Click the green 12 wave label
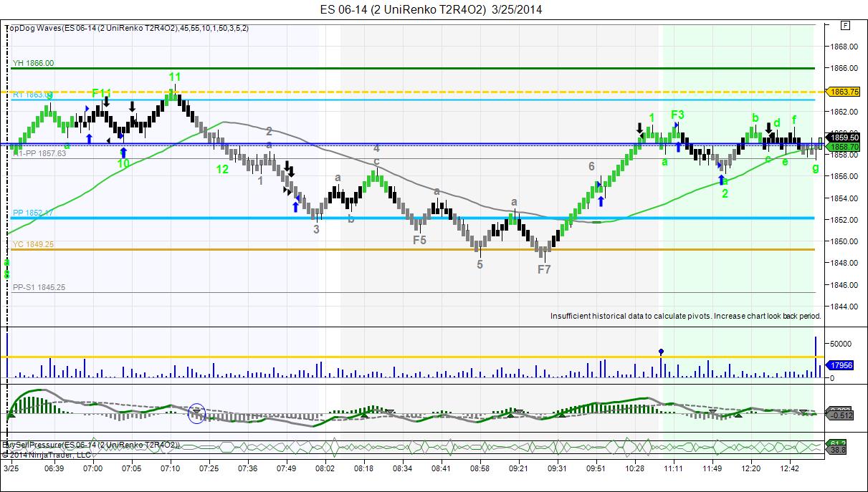 coord(222,169)
